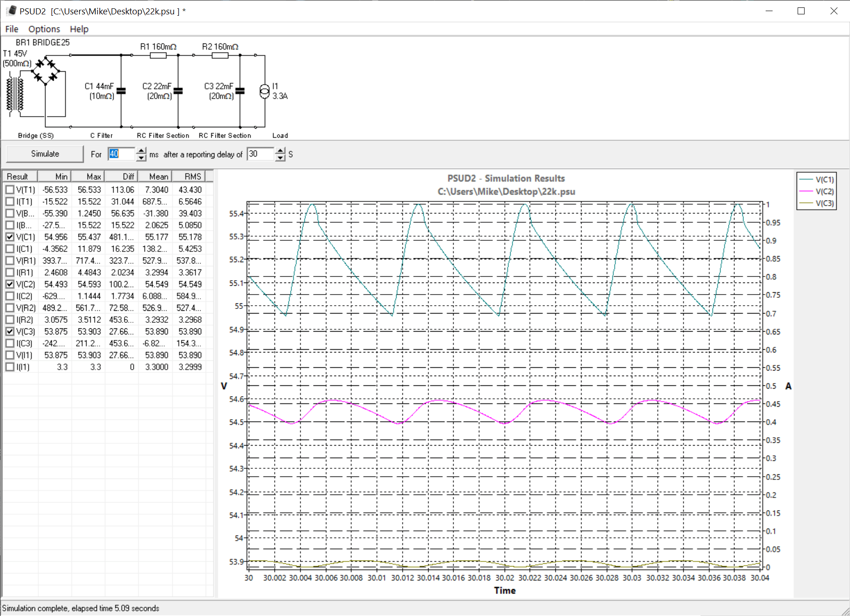Select the BR1 bridge rectifier diode symbol

(45, 70)
